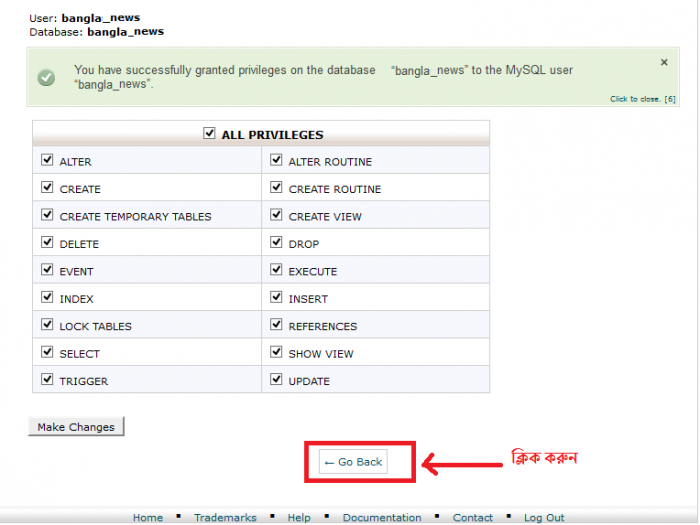Viewport: 700px width, 525px height.
Task: Toggle the EVENT privilege checkbox
Action: pyautogui.click(x=47, y=270)
